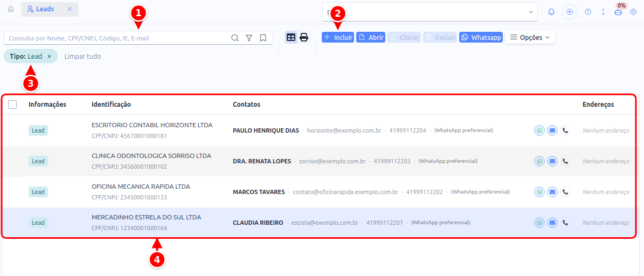Click CPF/CNPJ: 34560001000102
This screenshot has height=276, width=644.
[x=129, y=167]
